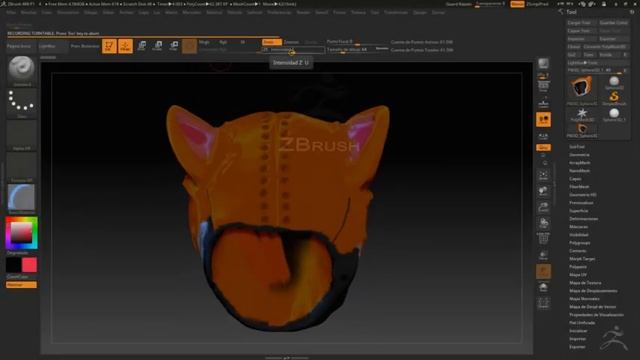
Task: Click the Lightbox Tools button
Action: point(598,62)
